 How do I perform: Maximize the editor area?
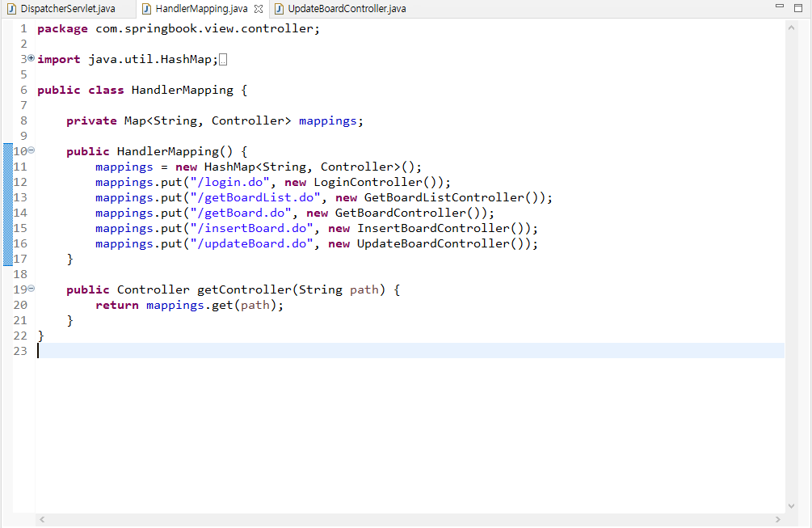pos(798,7)
